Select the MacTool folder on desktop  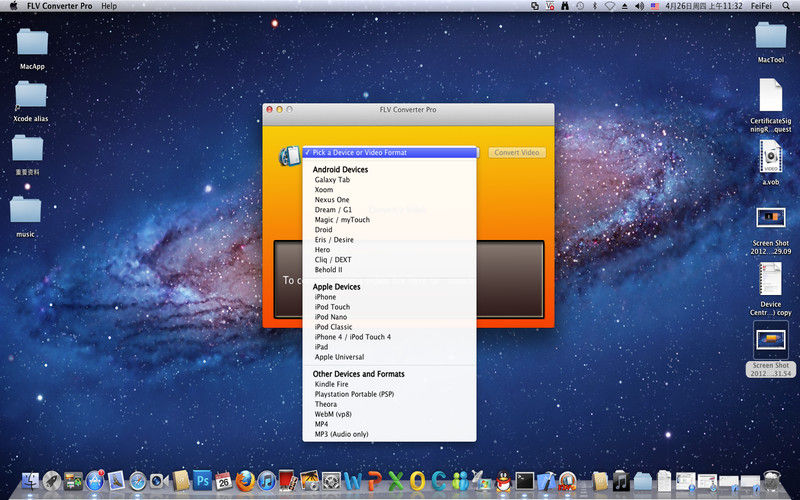(x=770, y=43)
